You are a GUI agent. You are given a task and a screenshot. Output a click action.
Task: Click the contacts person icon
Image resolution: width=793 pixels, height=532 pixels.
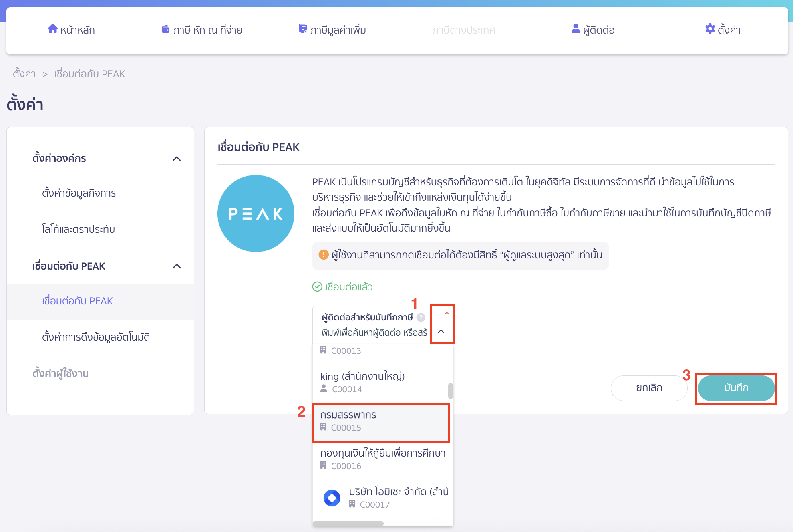click(x=576, y=29)
